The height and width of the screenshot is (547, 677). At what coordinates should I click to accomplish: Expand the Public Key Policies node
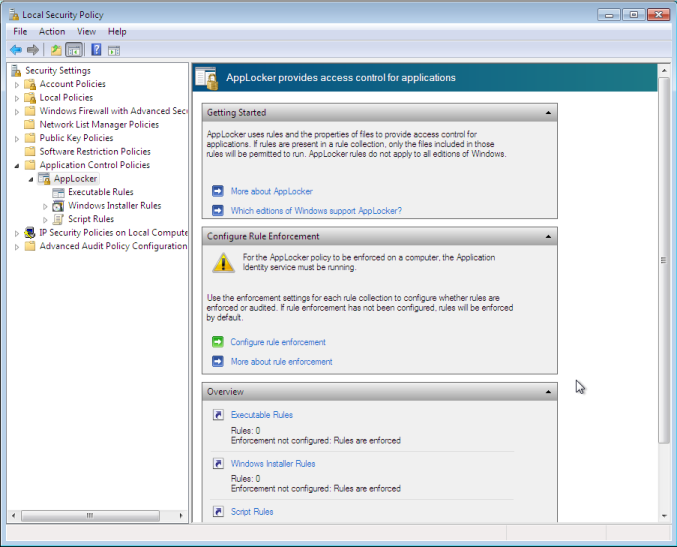pos(17,139)
